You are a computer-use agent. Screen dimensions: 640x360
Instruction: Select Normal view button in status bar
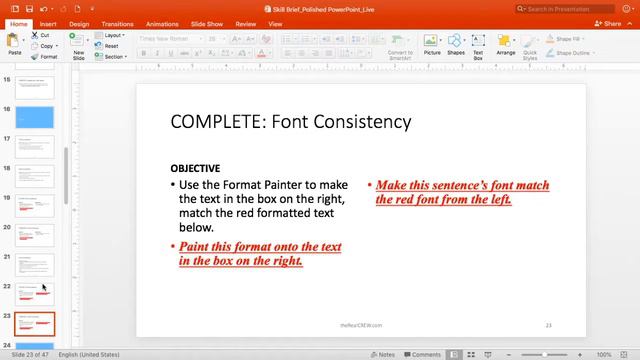point(454,355)
